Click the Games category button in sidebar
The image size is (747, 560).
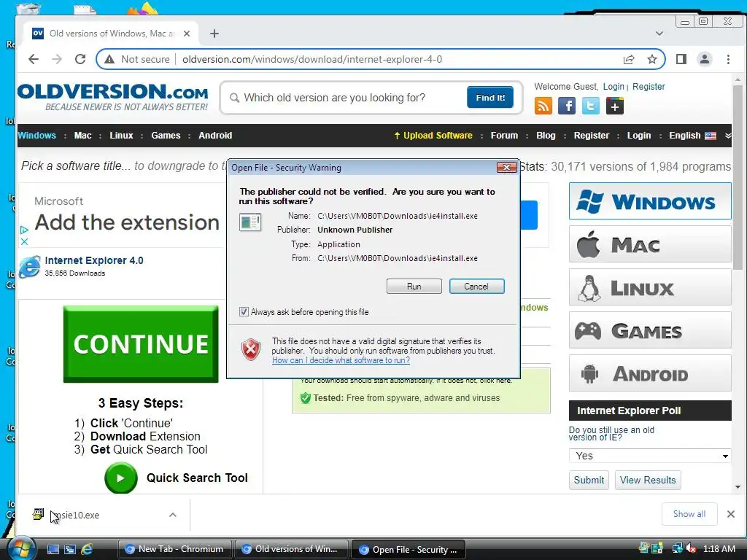pyautogui.click(x=650, y=330)
